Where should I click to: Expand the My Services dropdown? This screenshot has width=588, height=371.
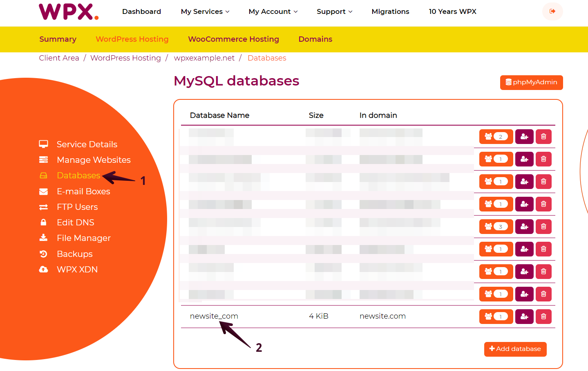coord(205,11)
